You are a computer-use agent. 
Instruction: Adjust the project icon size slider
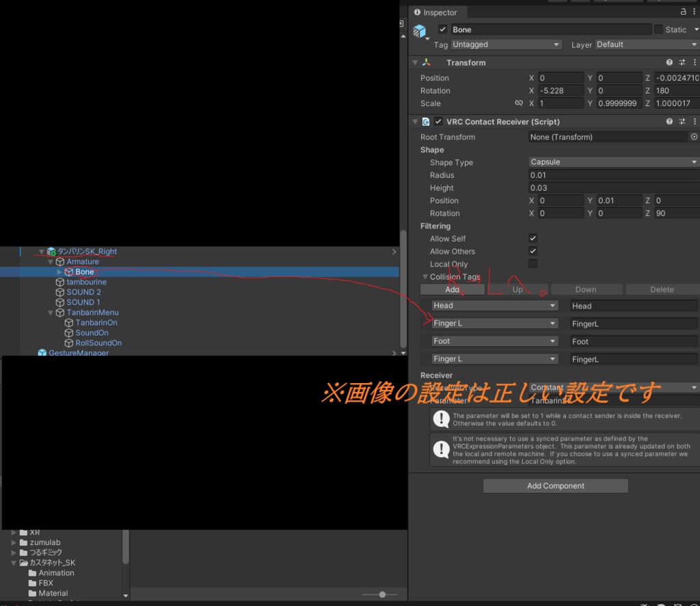click(x=382, y=594)
